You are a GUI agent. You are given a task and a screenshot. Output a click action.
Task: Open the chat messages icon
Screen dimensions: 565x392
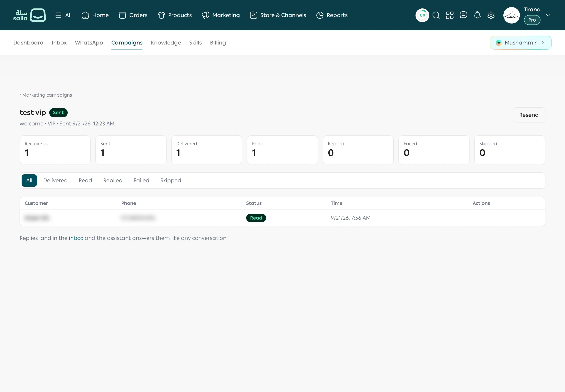[463, 15]
